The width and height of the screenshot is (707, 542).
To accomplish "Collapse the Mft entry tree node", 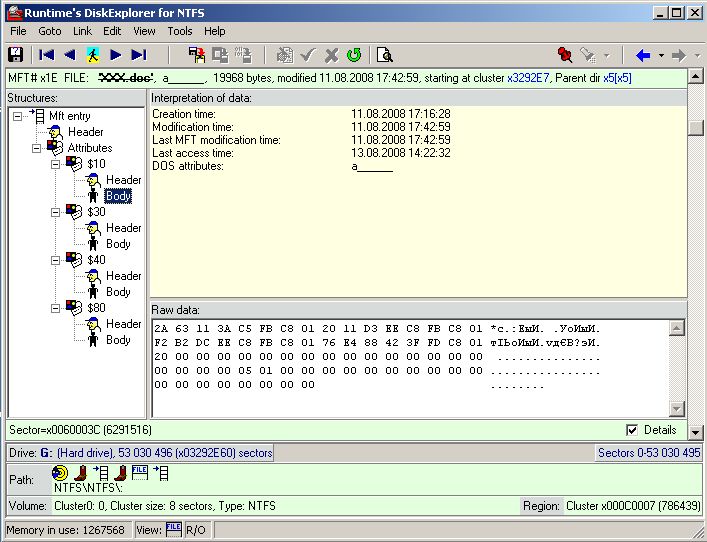I will 17,116.
